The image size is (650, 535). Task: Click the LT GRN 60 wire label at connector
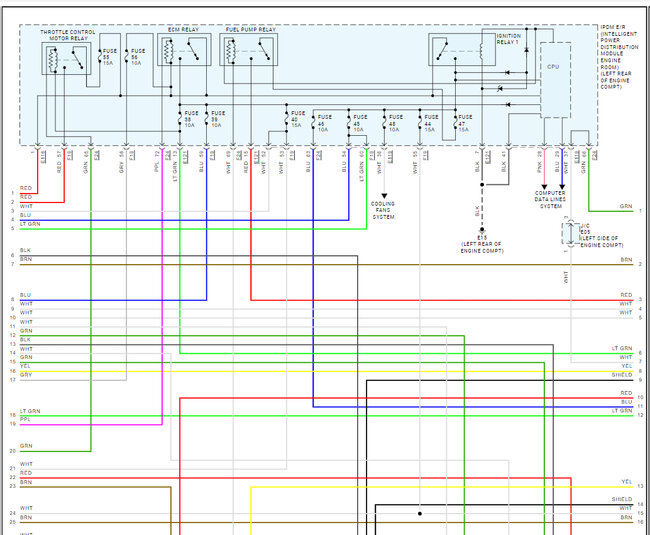(x=361, y=166)
